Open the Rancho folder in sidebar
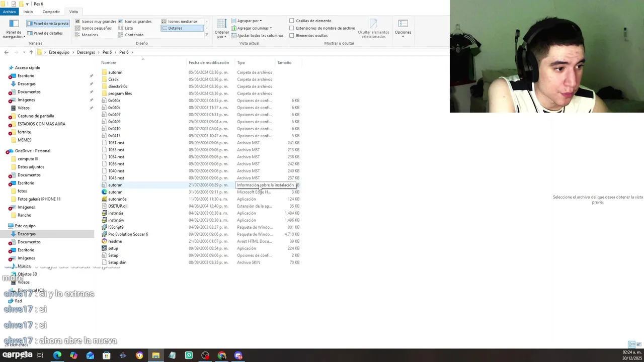 pyautogui.click(x=24, y=215)
